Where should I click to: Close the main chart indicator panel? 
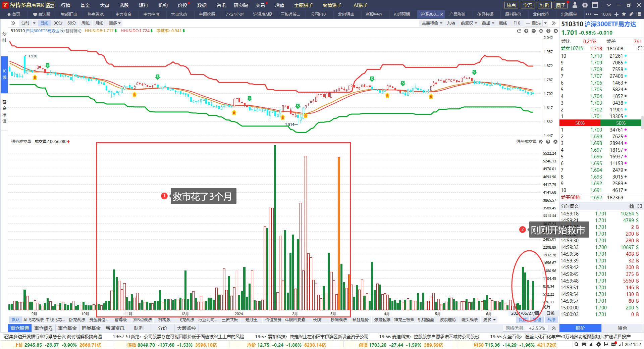(x=556, y=31)
